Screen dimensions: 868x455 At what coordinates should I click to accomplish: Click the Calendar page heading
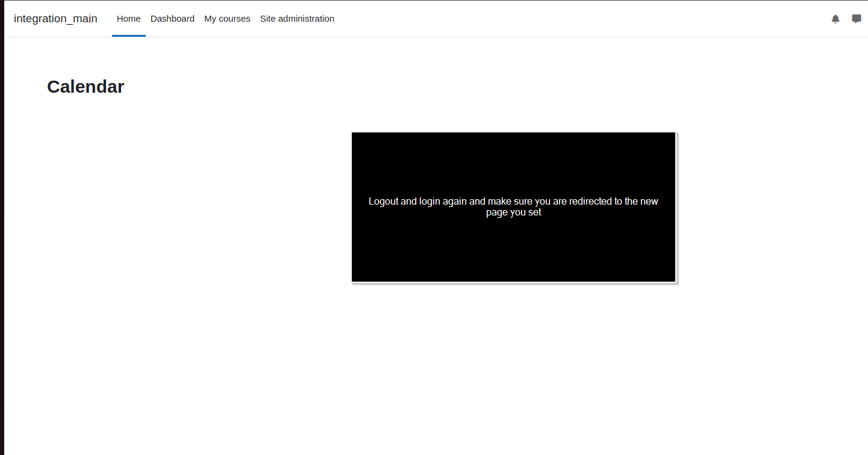tap(86, 87)
